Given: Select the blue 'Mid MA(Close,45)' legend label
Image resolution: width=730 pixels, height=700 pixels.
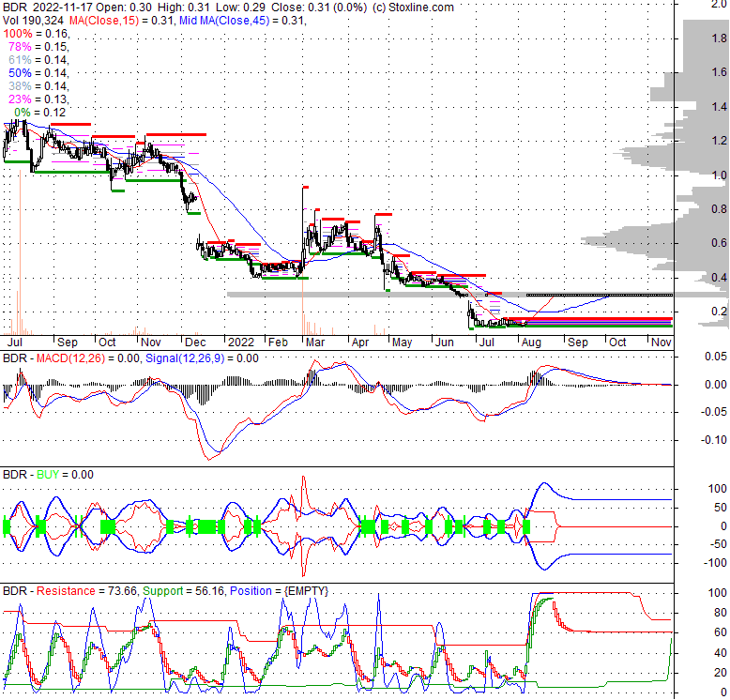Looking at the screenshot, I should click(x=224, y=21).
